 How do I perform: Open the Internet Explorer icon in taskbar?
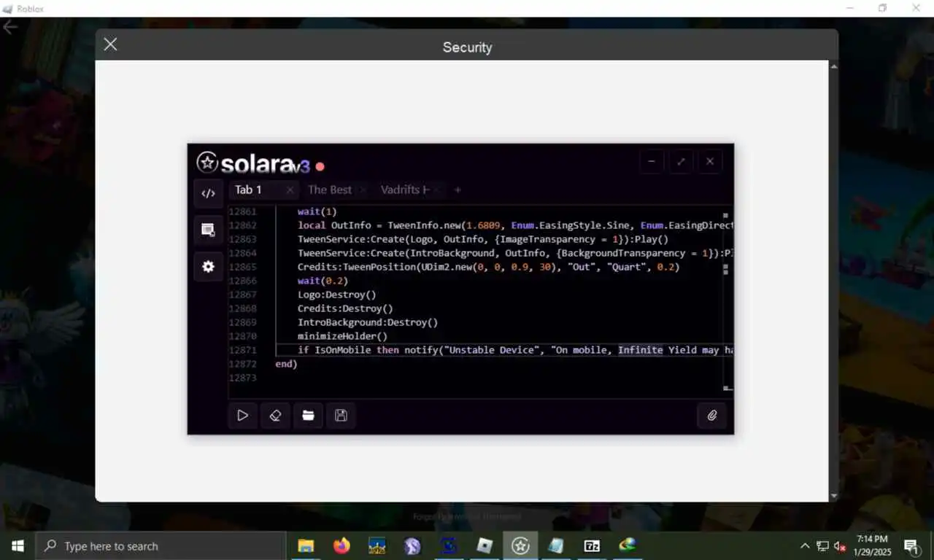(x=628, y=546)
